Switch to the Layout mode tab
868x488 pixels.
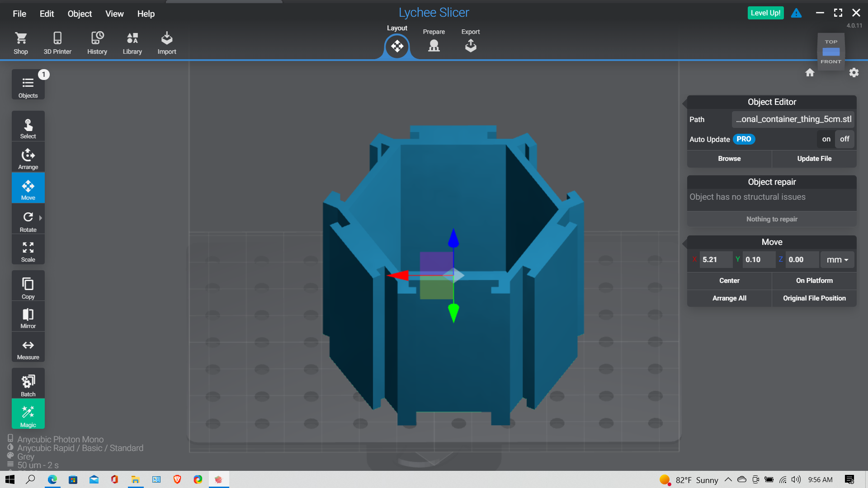tap(397, 42)
